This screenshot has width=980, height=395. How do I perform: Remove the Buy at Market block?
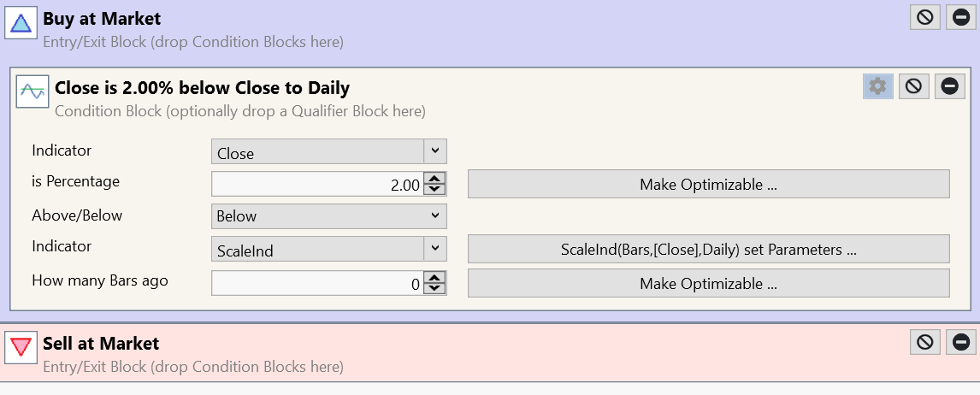(x=961, y=18)
